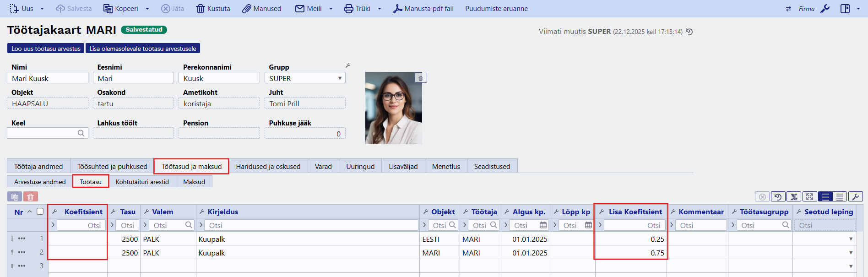Switch to compact row density view

[840, 197]
